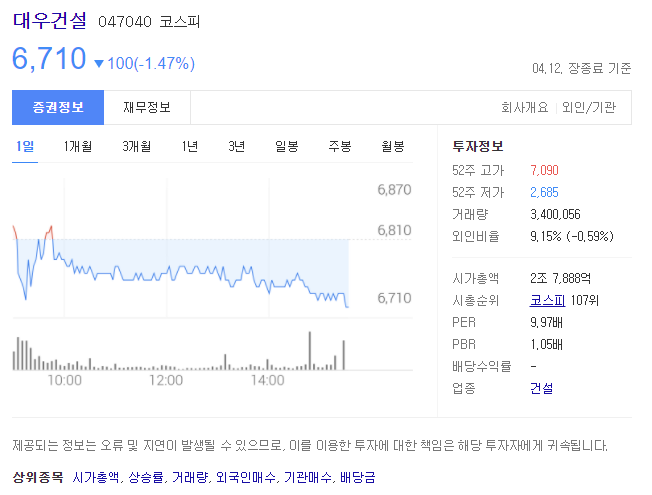View the 일봉 daily candle chart

point(286,146)
